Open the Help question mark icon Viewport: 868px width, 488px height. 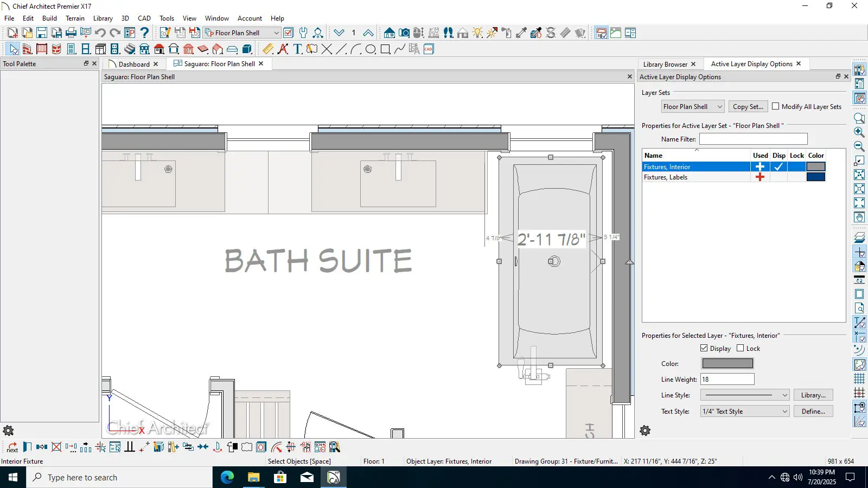tap(145, 33)
